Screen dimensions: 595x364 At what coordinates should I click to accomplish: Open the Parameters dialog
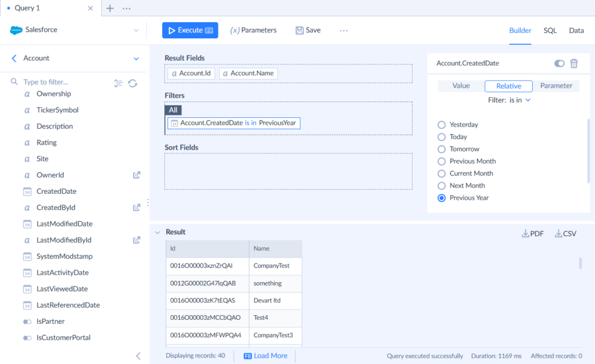pyautogui.click(x=253, y=30)
